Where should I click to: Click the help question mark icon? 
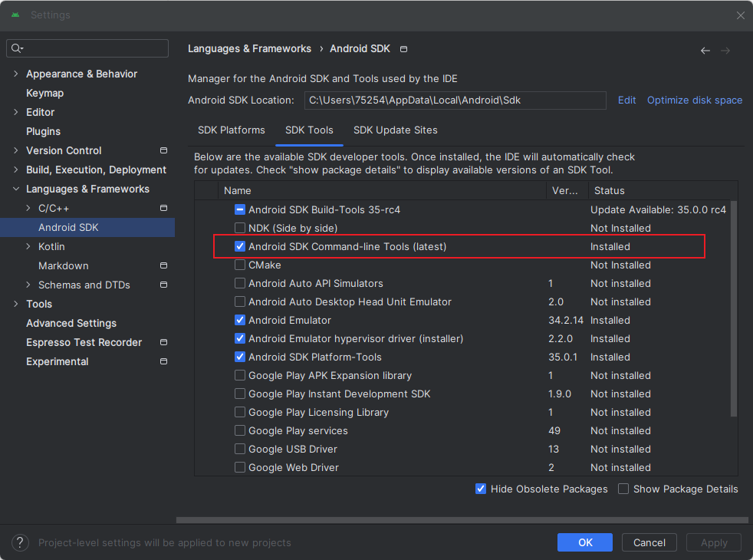tap(21, 542)
